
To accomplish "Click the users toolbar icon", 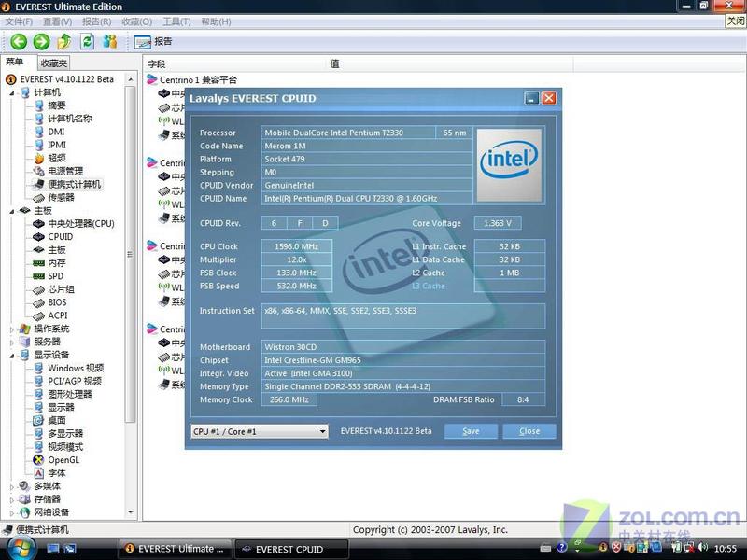I will click(110, 41).
